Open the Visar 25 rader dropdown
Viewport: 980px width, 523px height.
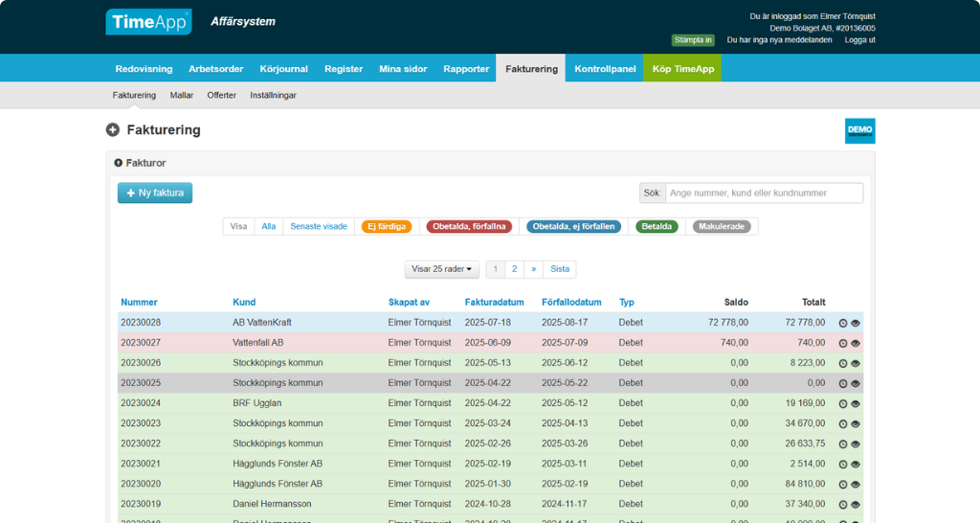click(441, 269)
